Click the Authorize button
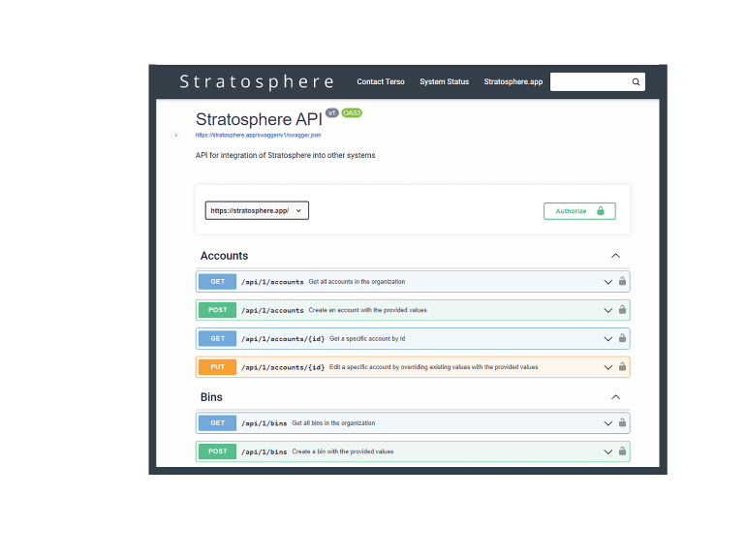This screenshot has height=560, width=747. (x=579, y=211)
